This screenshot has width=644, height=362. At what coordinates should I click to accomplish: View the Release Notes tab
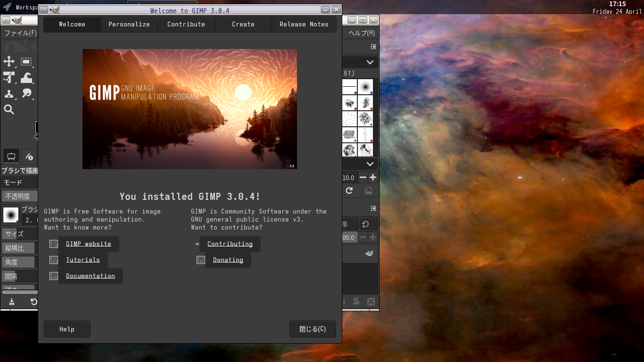point(304,25)
